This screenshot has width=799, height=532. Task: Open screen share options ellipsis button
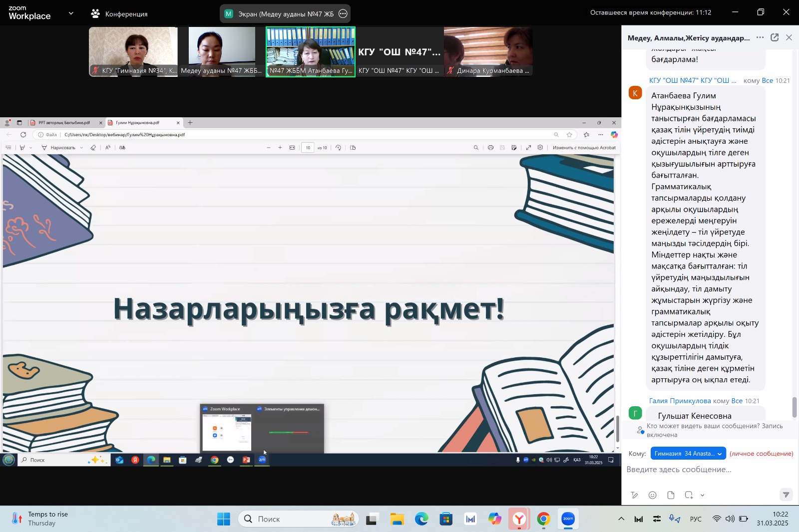pyautogui.click(x=343, y=14)
